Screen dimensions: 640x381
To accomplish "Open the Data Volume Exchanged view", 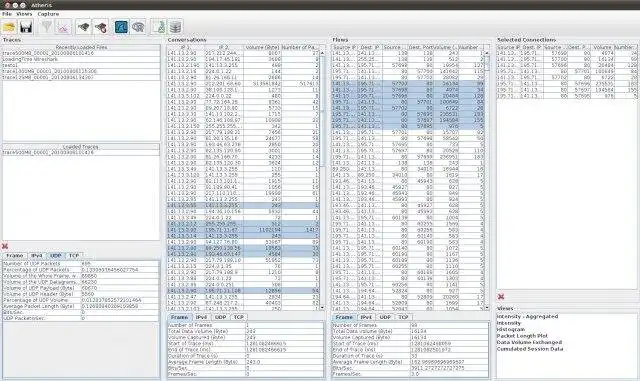I will 529,343.
